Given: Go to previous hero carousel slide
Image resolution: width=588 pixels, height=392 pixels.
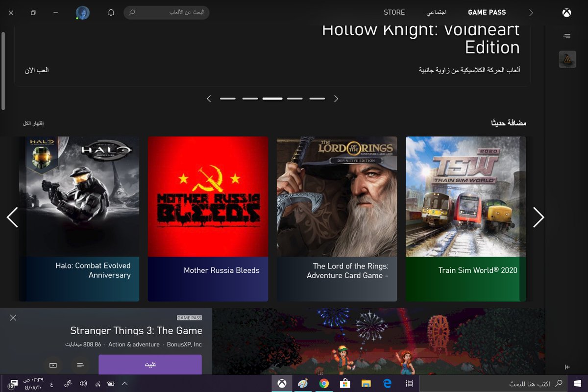Looking at the screenshot, I should (209, 98).
